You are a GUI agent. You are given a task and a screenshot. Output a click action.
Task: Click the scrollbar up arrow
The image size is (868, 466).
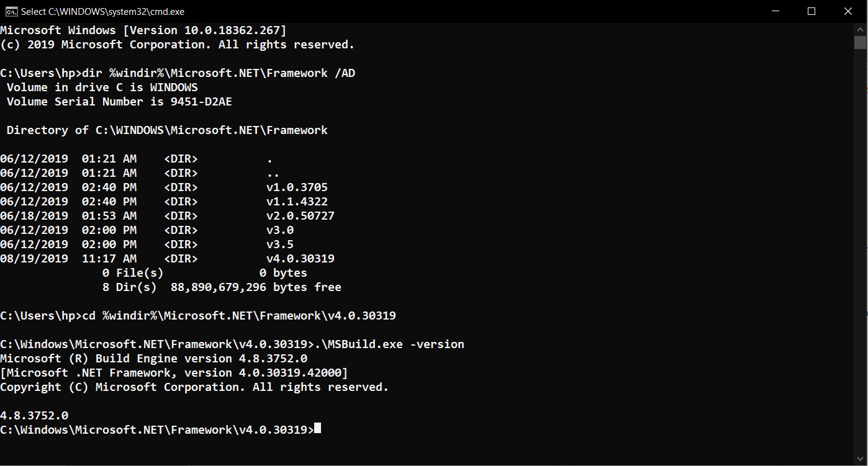tap(860, 29)
